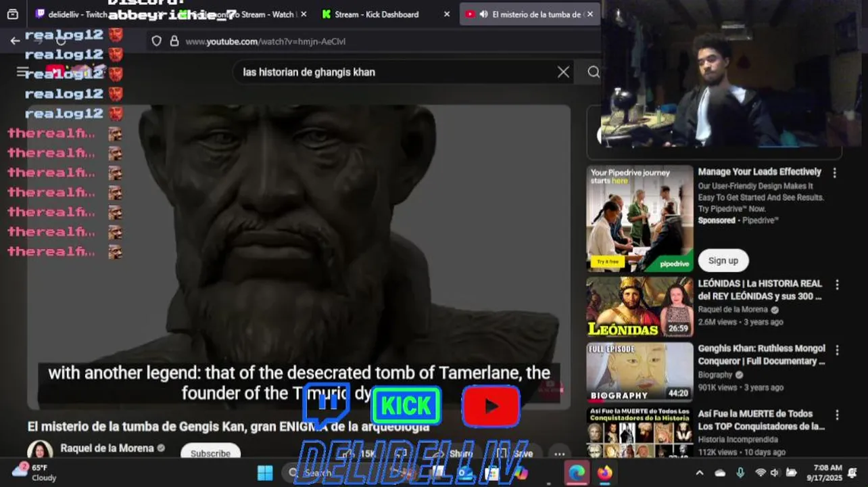
Task: Open the battery status tray icon
Action: click(x=791, y=473)
